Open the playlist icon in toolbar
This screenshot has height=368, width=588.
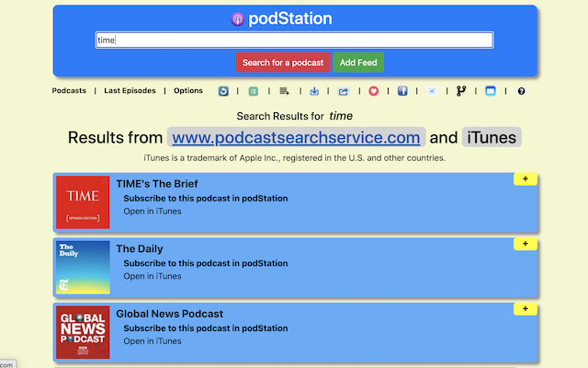[x=284, y=91]
